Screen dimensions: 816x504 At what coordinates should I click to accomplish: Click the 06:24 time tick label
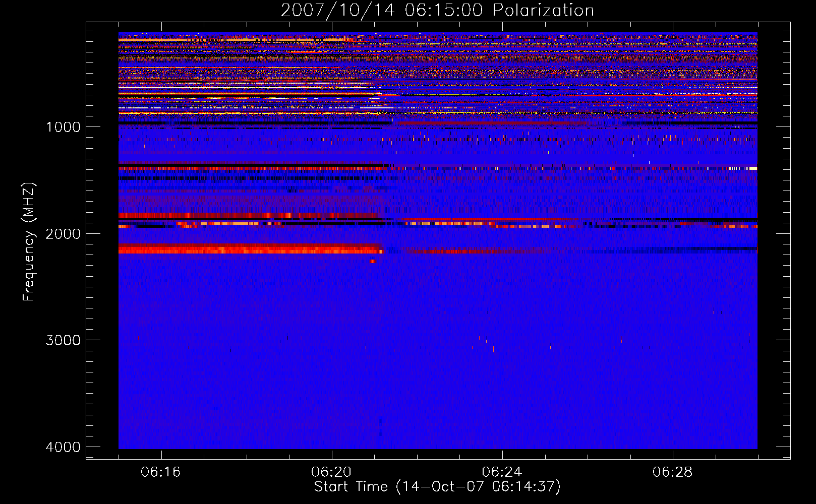(x=502, y=472)
